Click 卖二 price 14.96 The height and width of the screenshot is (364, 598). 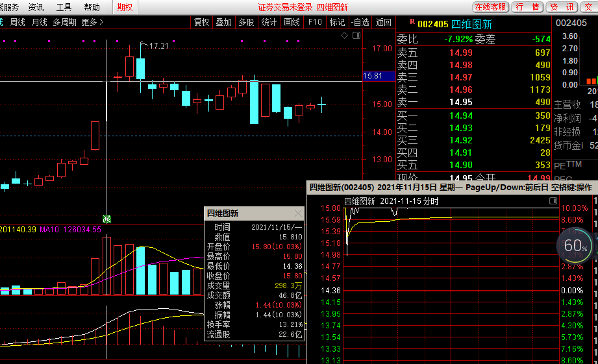click(461, 90)
